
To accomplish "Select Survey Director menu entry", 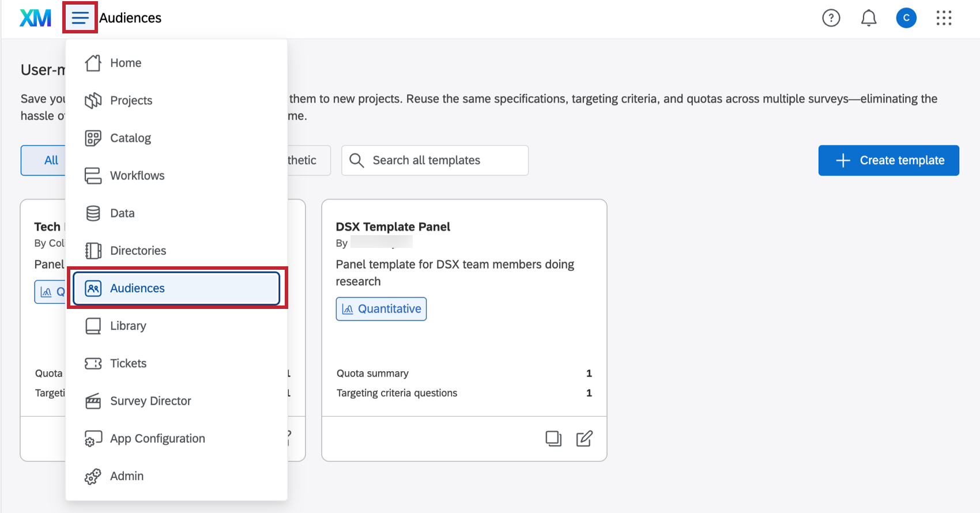I will coord(176,401).
